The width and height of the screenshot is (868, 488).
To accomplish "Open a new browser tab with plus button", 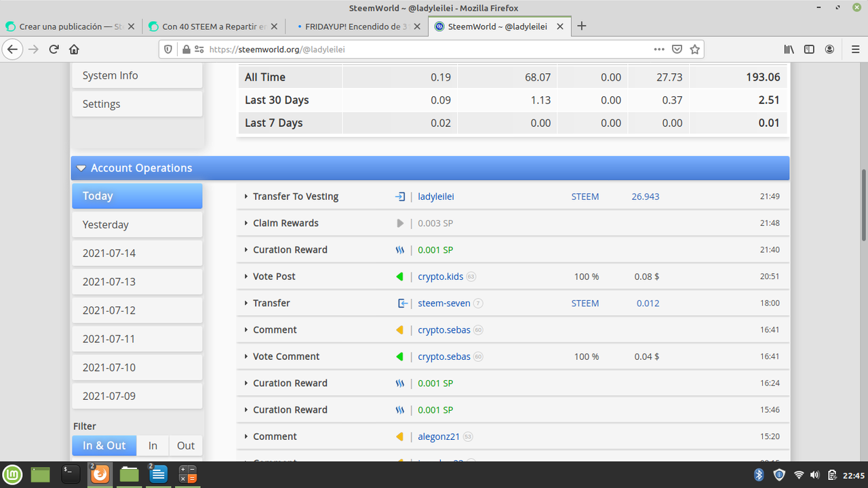I will 581,26.
